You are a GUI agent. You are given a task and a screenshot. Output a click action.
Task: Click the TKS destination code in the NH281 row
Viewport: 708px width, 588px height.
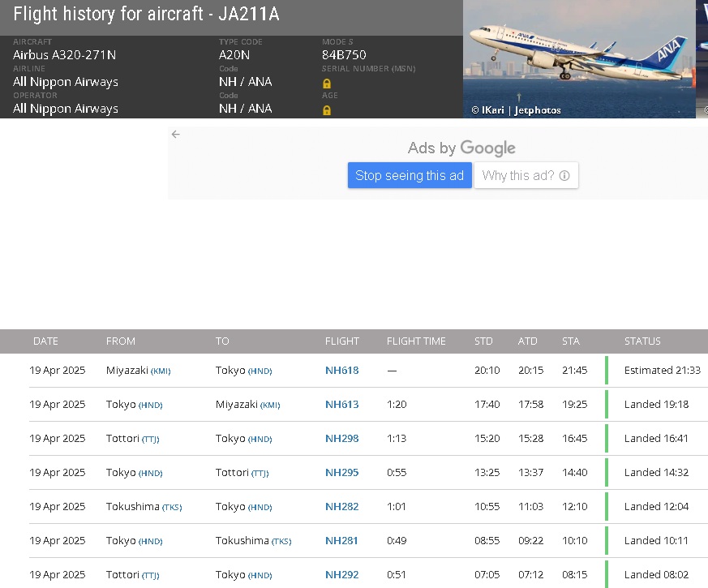coord(281,542)
